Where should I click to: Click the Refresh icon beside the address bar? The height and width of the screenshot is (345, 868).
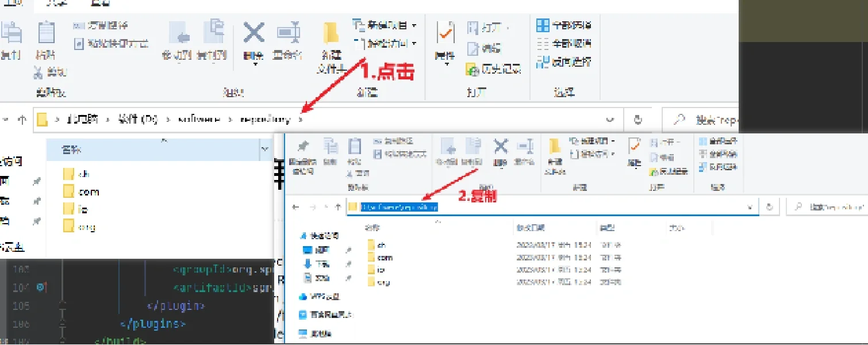(x=637, y=119)
